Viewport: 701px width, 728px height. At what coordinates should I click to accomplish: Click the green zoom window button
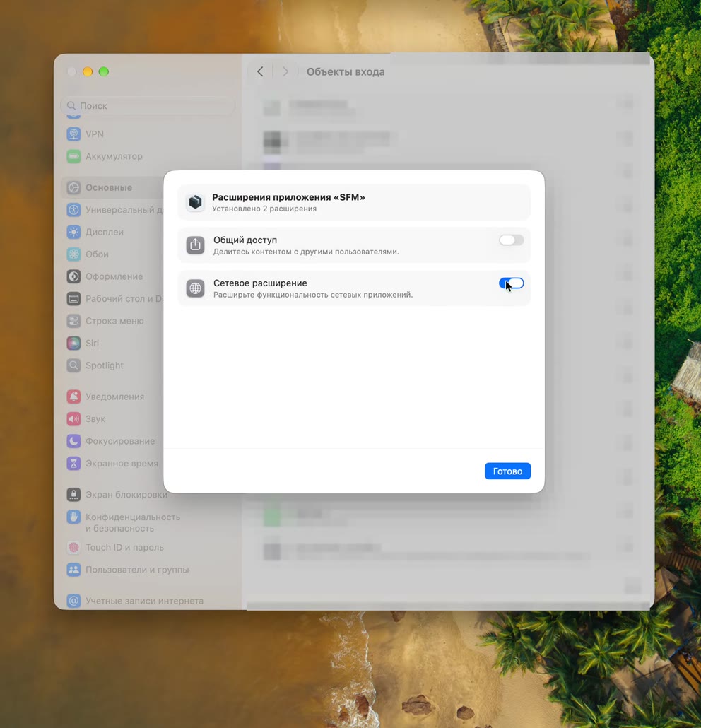[x=104, y=71]
